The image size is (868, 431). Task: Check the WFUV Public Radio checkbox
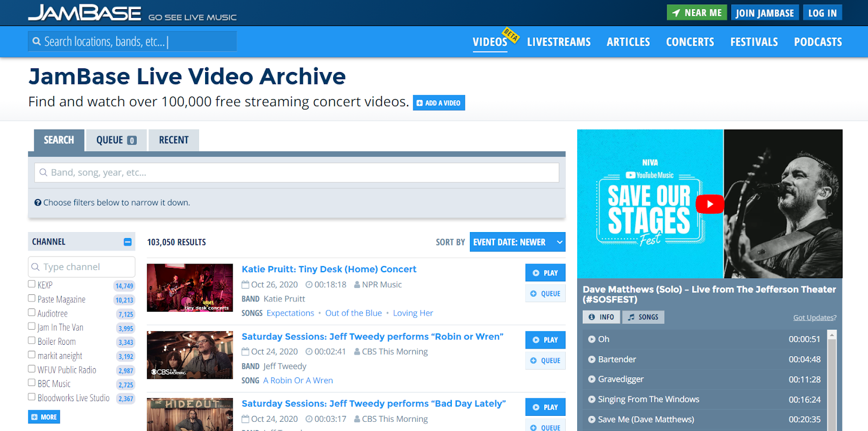click(31, 369)
